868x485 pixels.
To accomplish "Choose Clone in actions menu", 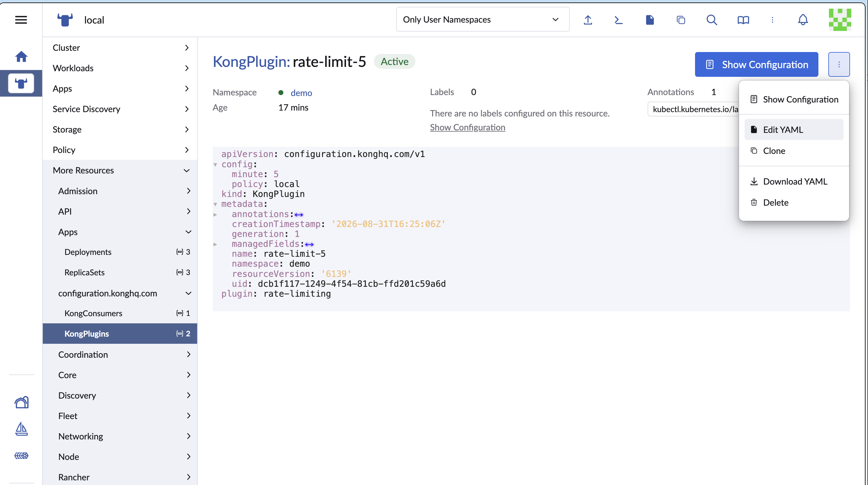I will [x=794, y=151].
